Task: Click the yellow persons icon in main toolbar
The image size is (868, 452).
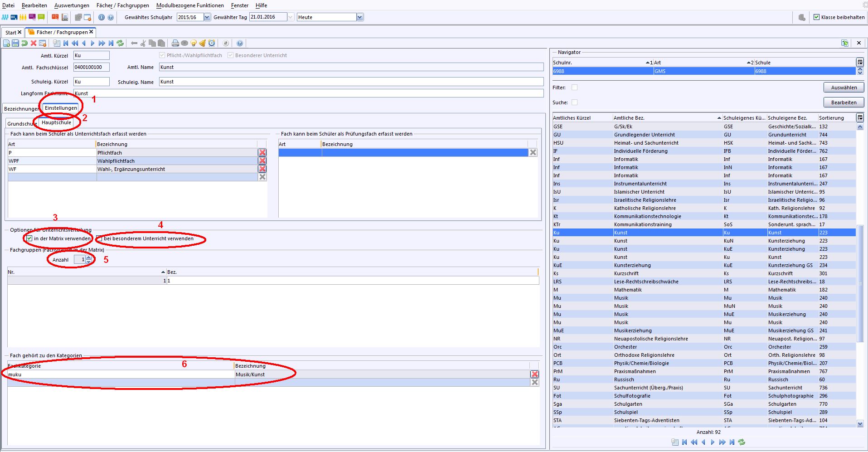Action: (x=23, y=17)
